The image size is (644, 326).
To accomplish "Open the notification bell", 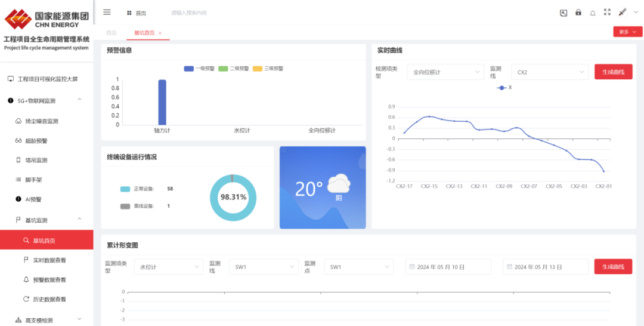I will (x=593, y=13).
